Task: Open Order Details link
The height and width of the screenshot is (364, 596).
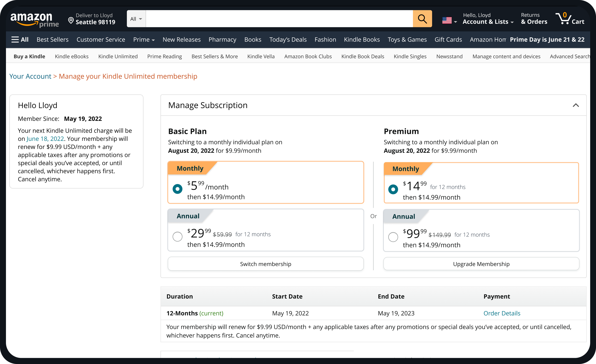Action: pos(502,313)
